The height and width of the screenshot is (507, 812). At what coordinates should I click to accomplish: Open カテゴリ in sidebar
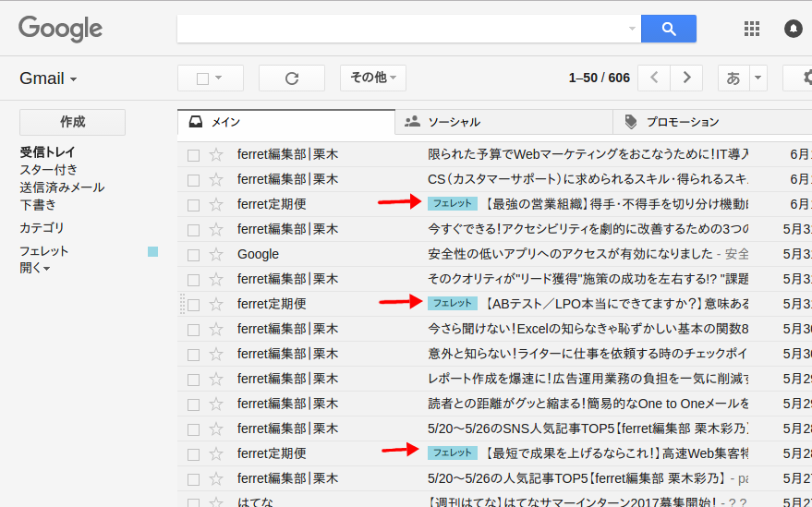(42, 228)
